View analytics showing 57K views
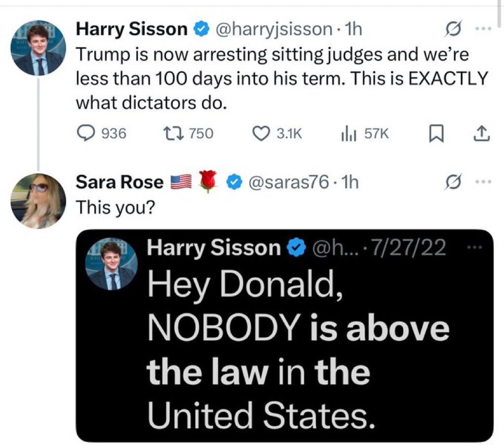The image size is (504, 447). tap(347, 133)
